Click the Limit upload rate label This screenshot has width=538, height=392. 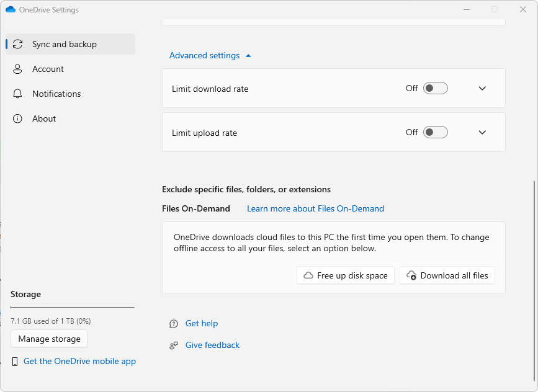[205, 133]
